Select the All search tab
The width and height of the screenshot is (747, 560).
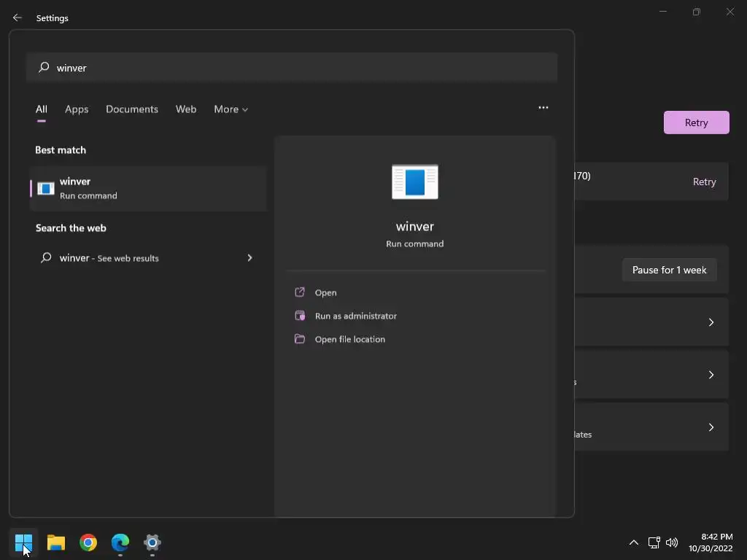42,109
